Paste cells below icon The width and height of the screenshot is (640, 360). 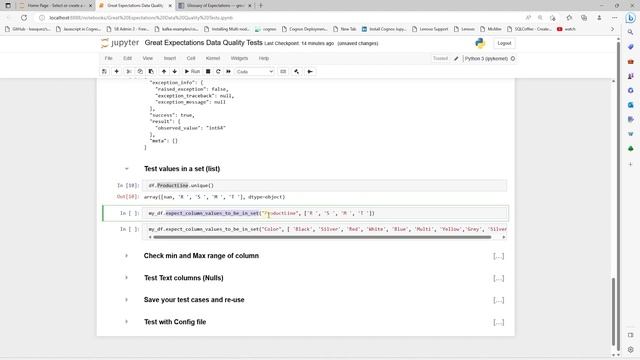coord(151,71)
